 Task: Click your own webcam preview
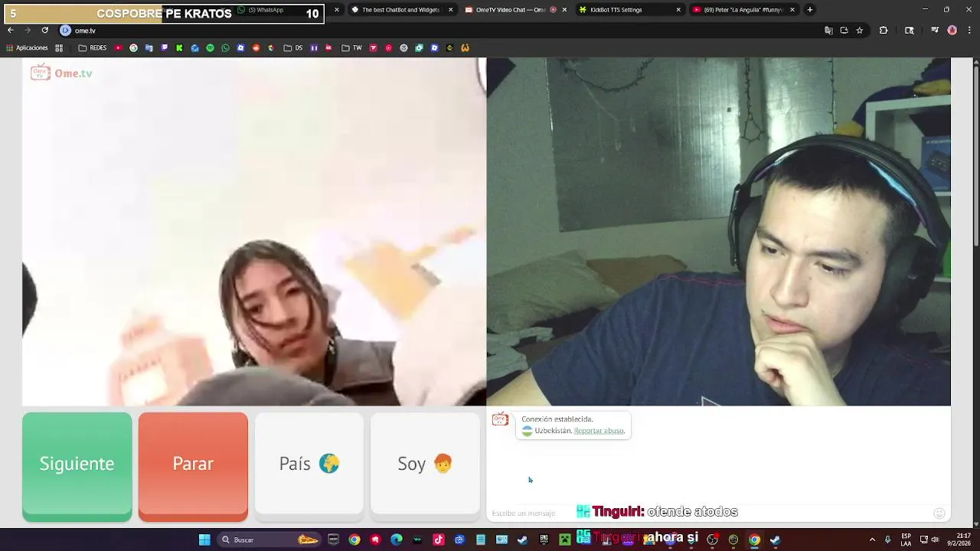click(719, 232)
